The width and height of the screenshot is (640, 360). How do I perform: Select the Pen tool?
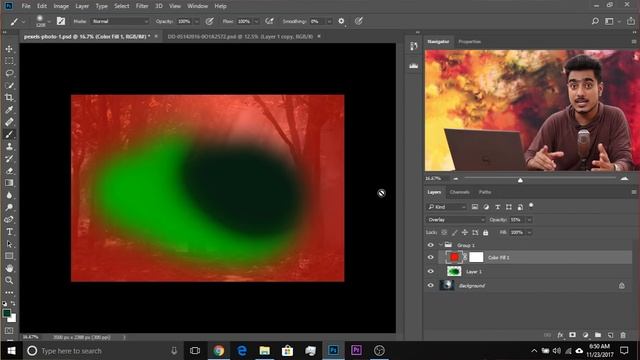click(9, 220)
